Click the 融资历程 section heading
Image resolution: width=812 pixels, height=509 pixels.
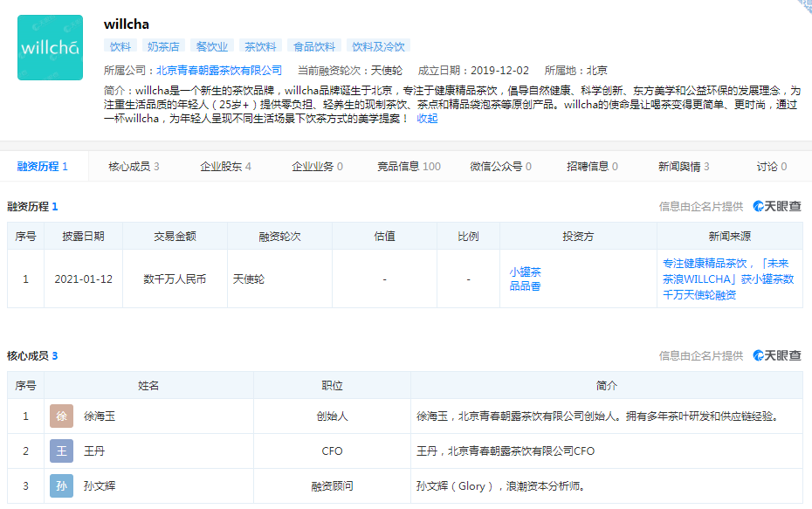(x=32, y=207)
